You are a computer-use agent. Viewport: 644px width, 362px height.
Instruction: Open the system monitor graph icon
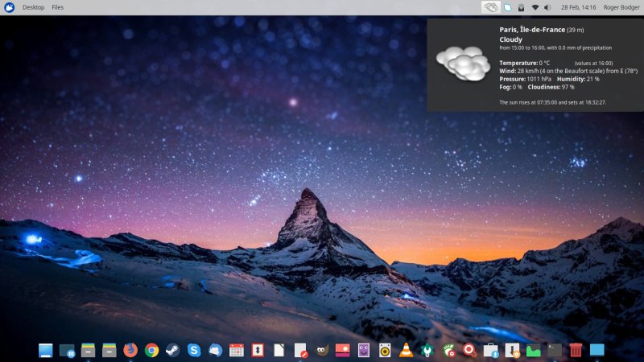point(533,350)
